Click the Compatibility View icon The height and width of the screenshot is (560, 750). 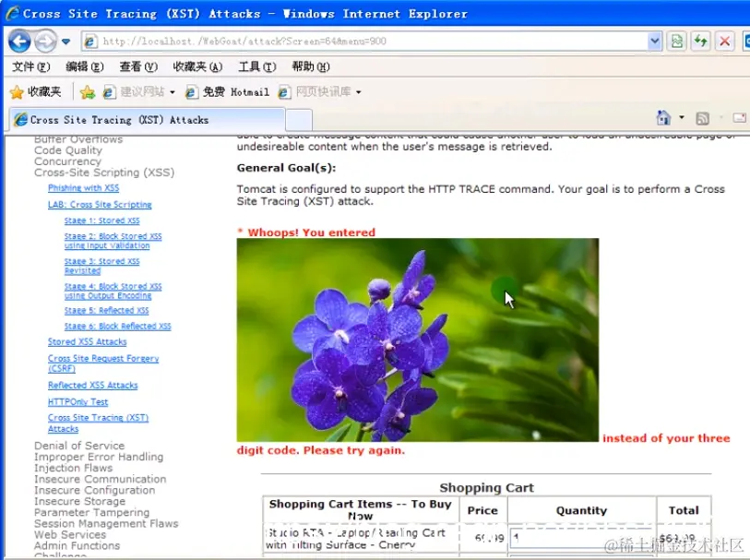pos(677,42)
